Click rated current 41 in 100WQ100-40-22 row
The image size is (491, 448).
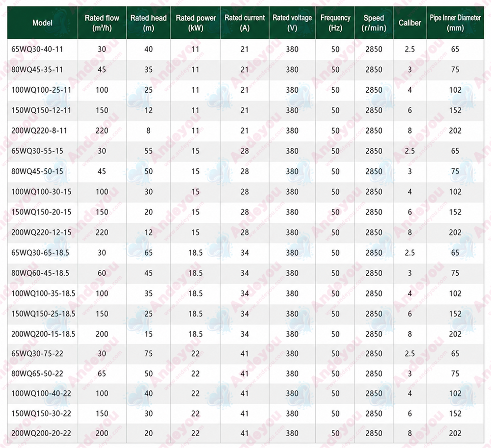(x=245, y=393)
